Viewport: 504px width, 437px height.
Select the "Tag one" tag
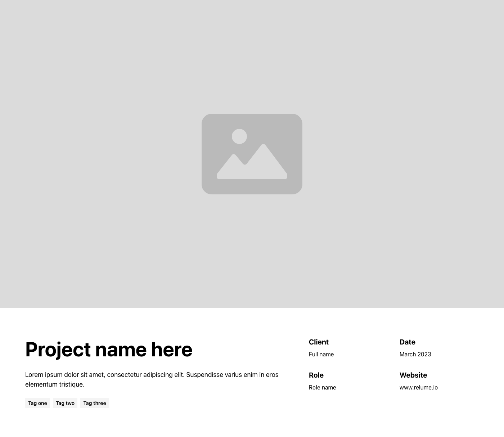37,403
